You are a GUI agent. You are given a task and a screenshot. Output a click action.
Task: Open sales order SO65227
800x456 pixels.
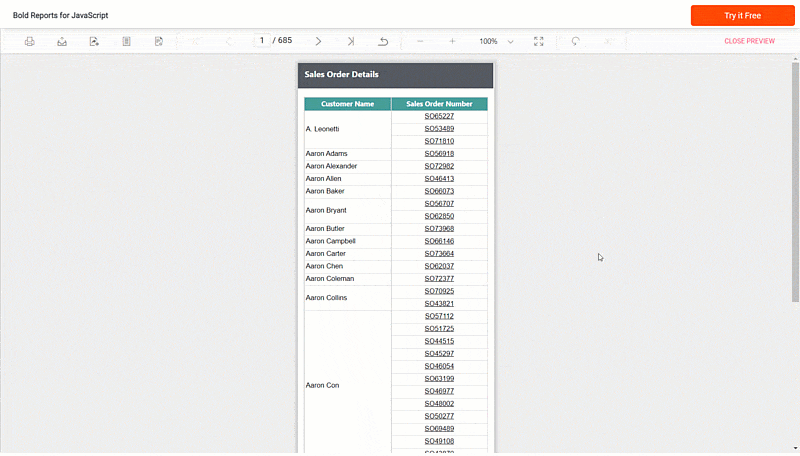[x=439, y=116]
